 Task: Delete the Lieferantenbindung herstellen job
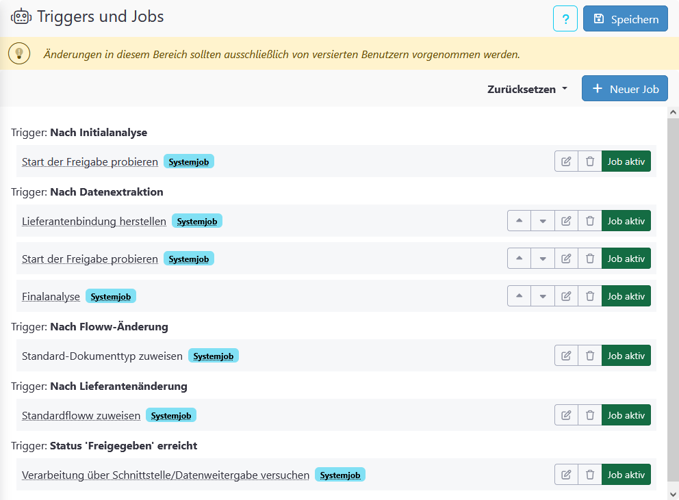click(x=590, y=221)
